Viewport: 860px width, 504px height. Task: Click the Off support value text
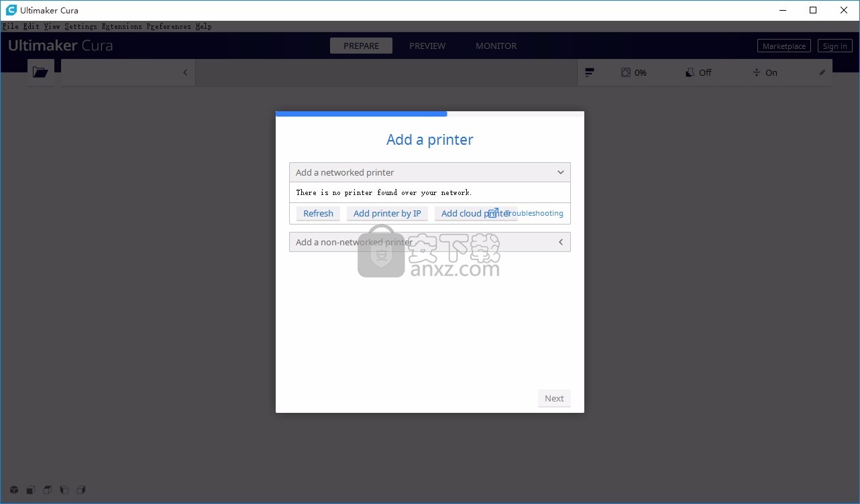(x=705, y=72)
